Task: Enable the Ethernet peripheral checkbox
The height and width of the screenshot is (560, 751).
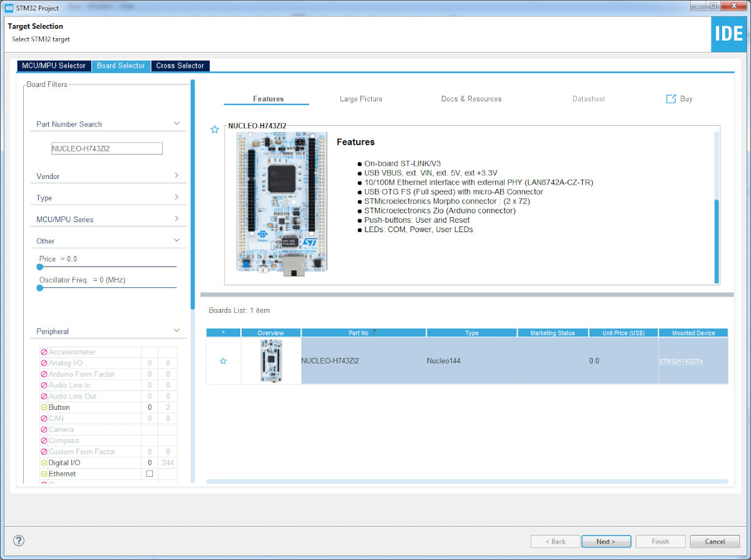Action: click(150, 474)
